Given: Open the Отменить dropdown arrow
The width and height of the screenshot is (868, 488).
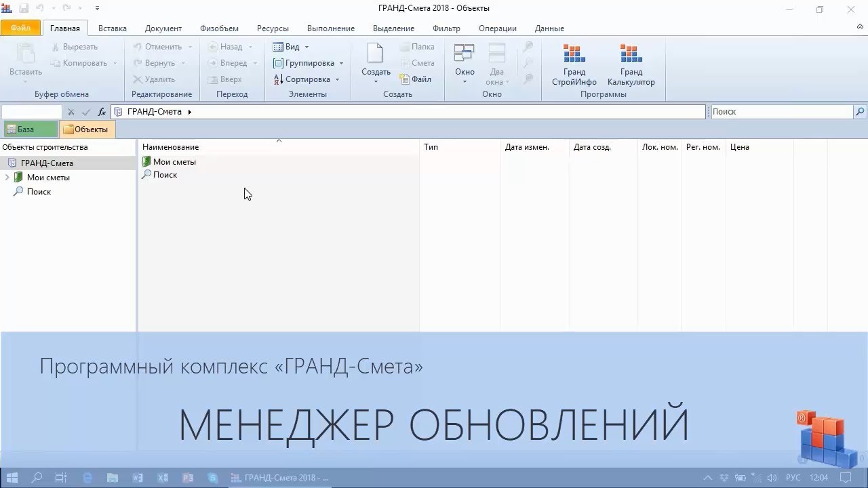Looking at the screenshot, I should tap(190, 47).
